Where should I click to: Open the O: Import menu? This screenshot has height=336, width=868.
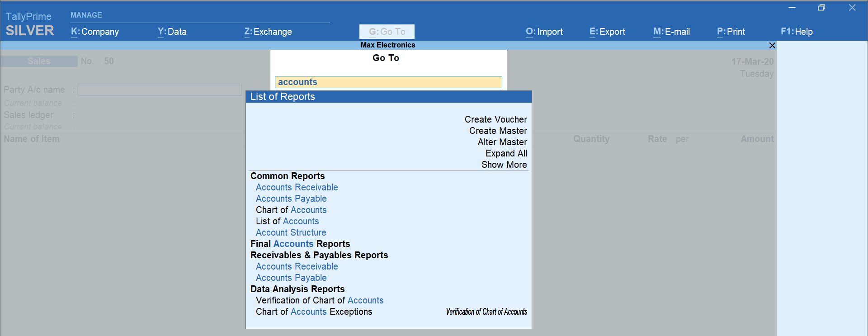tap(544, 32)
